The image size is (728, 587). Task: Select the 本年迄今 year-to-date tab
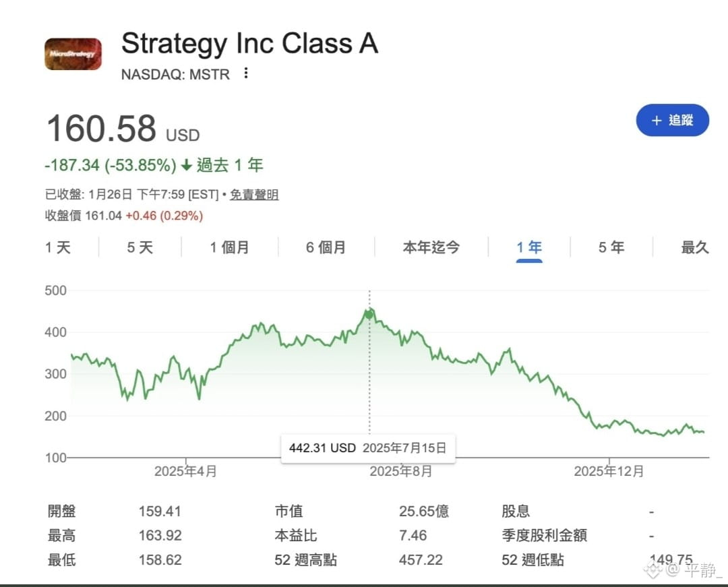[x=431, y=247]
